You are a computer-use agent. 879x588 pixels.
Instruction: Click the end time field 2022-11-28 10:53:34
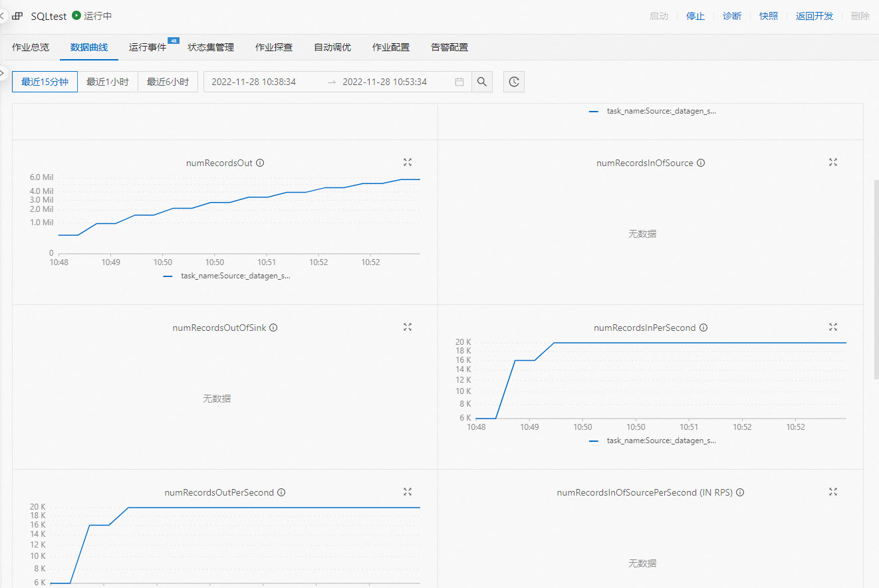click(x=385, y=82)
